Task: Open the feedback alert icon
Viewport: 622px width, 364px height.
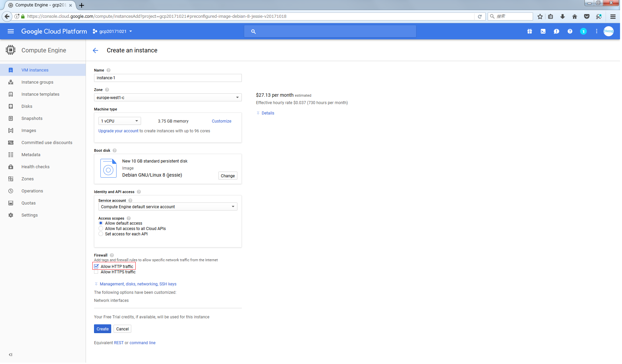Action: point(557,31)
